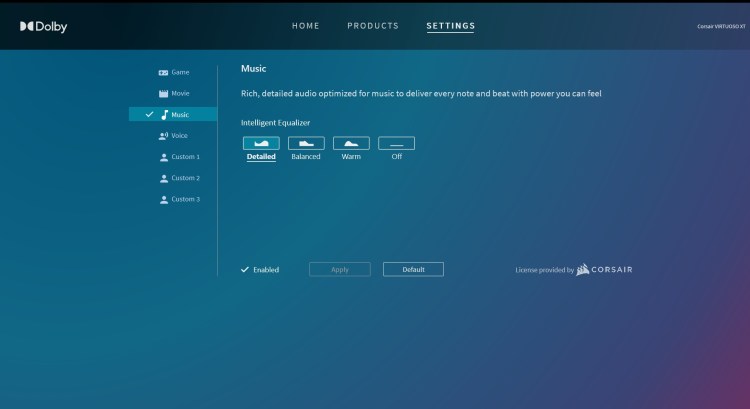Screen dimensions: 750x409
Task: Choose the Custom 3 profile icon
Action: [164, 199]
